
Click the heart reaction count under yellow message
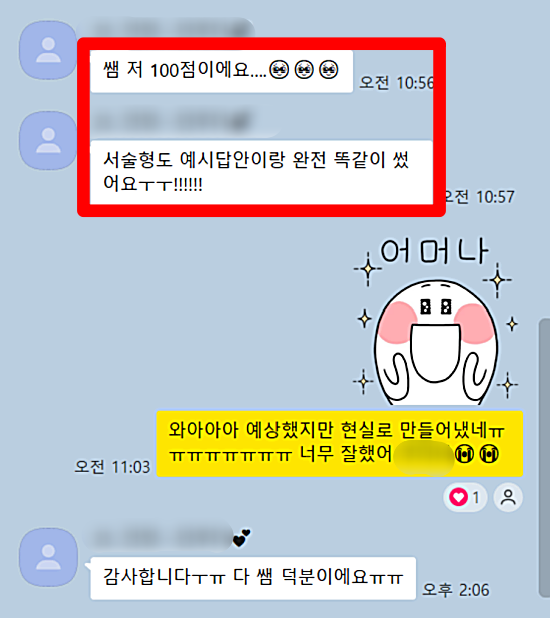coord(465,497)
